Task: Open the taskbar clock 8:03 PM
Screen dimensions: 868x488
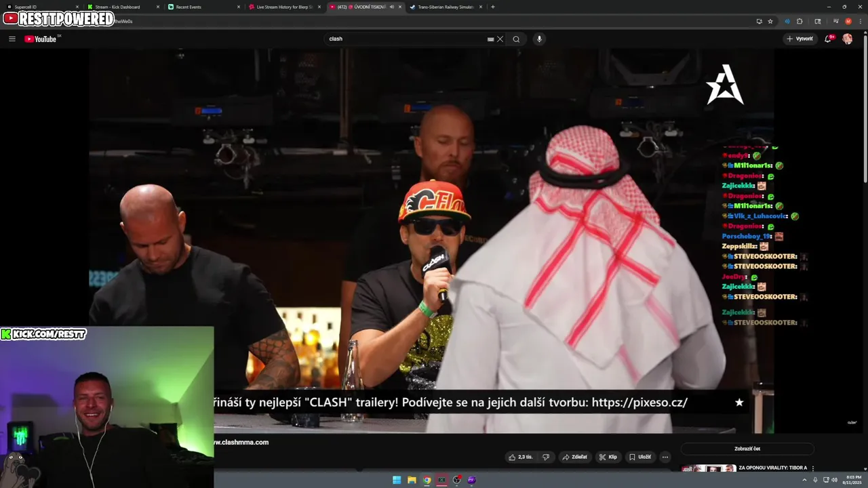Action: click(851, 480)
